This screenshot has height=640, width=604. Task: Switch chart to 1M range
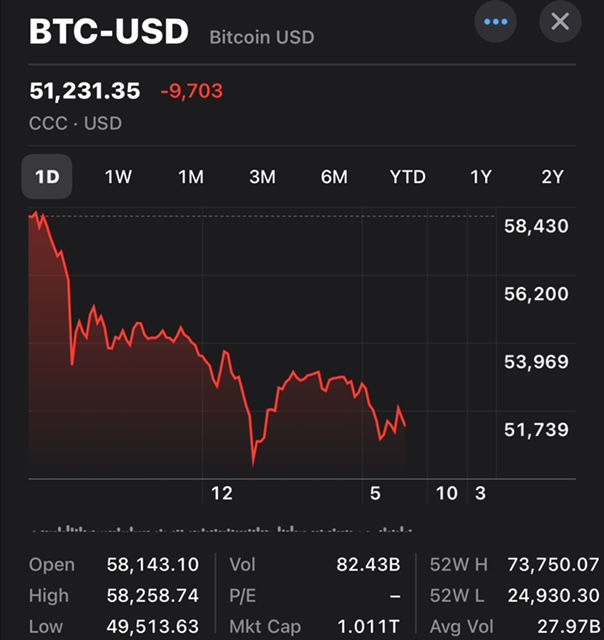point(190,177)
